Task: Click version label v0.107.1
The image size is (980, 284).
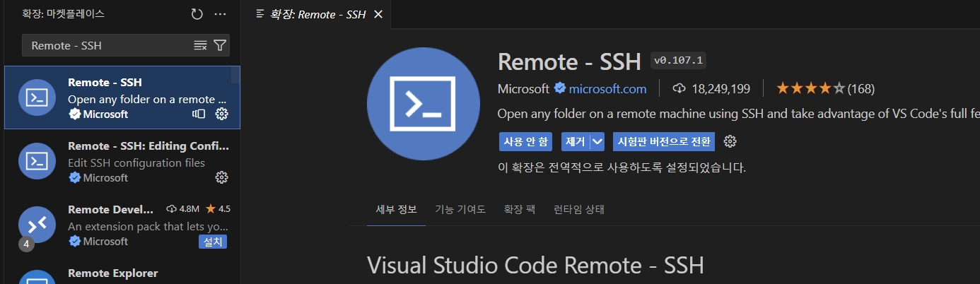Action: click(x=678, y=61)
